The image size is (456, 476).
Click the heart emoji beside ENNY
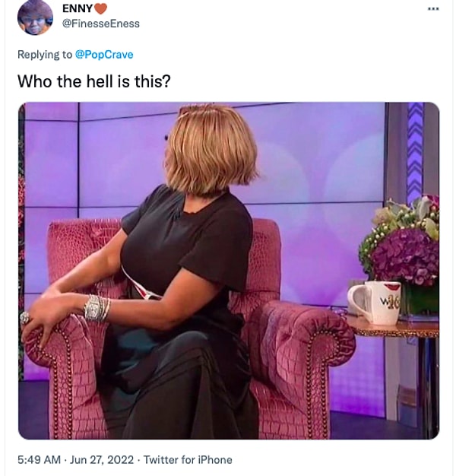[x=101, y=9]
